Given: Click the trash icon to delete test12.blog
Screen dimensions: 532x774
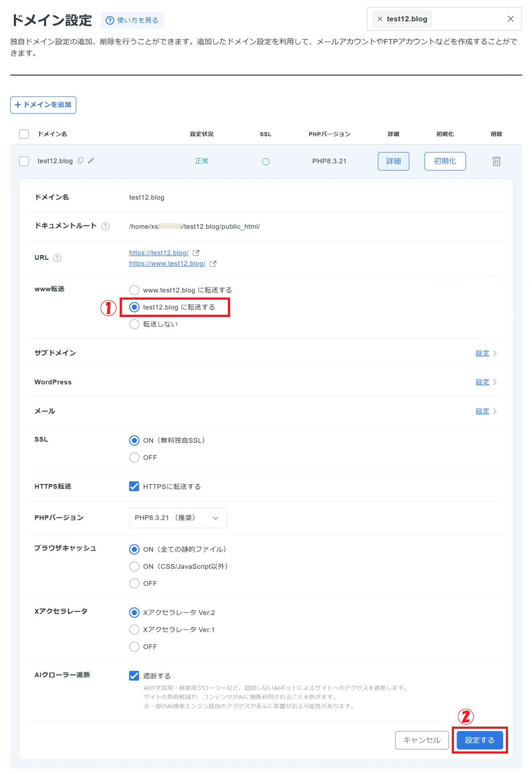Looking at the screenshot, I should click(x=496, y=161).
